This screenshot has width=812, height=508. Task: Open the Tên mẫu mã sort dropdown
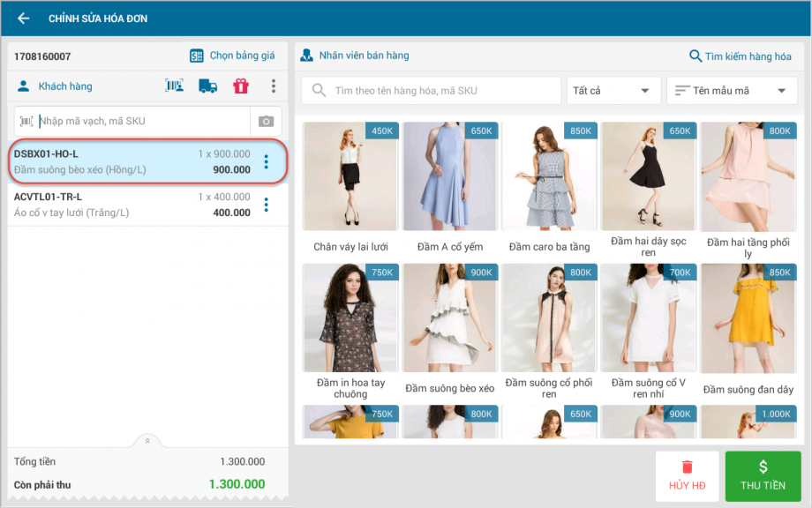pos(732,91)
